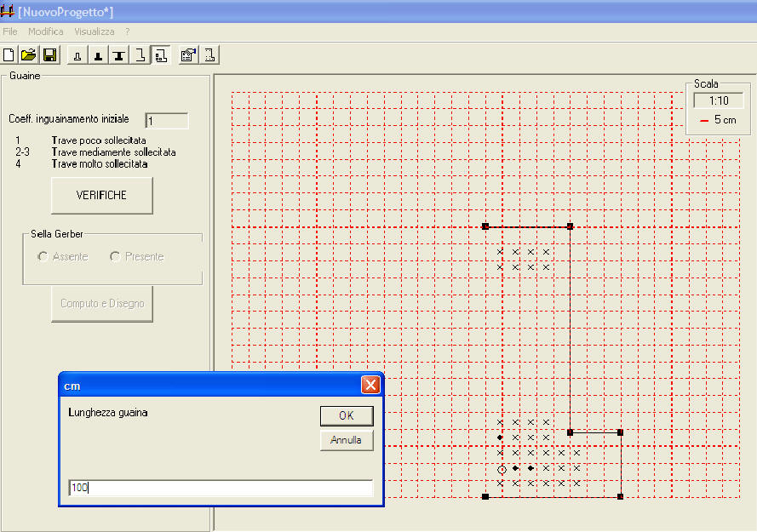
Task: Select the hollow inverted-T beam section icon
Action: click(77, 55)
